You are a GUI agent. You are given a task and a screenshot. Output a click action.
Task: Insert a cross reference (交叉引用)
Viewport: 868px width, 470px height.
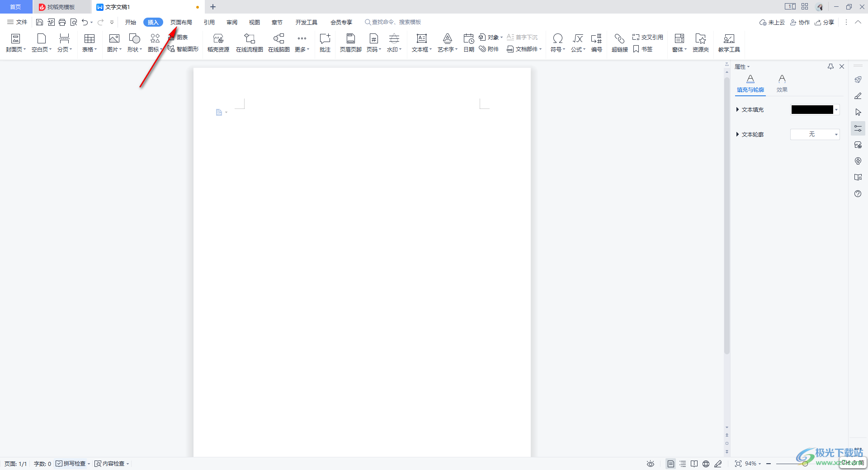pos(648,37)
